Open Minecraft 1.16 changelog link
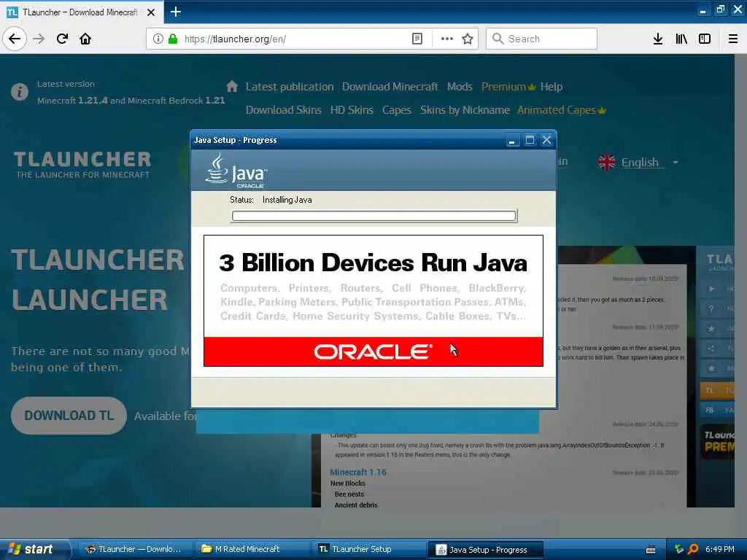 (x=358, y=472)
